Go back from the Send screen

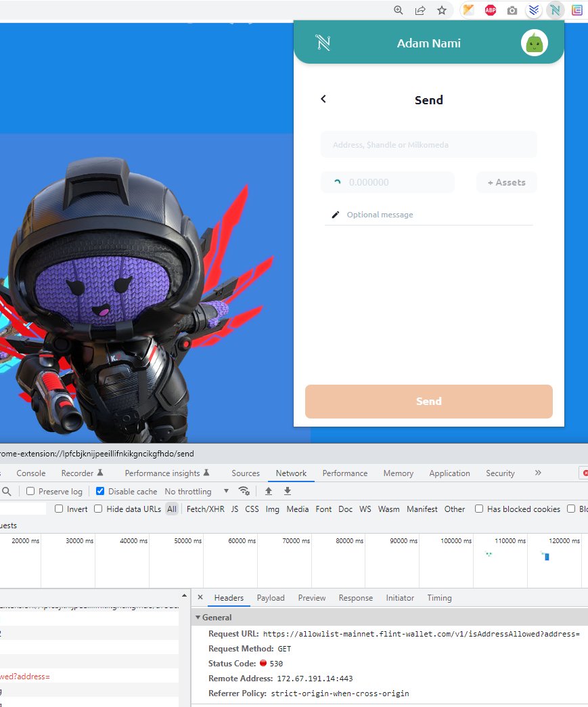click(323, 99)
